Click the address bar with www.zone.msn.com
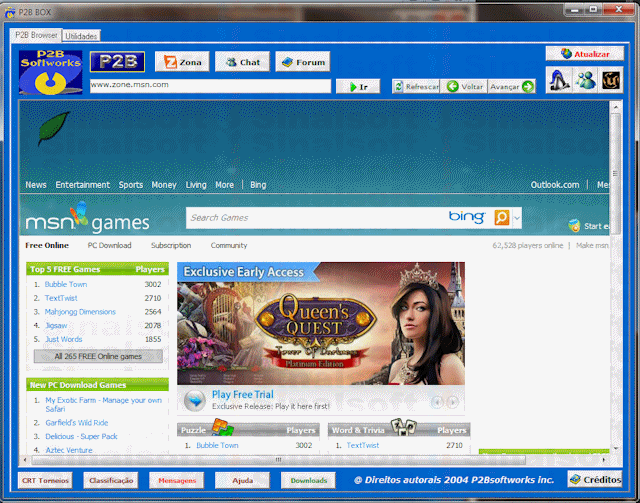Image resolution: width=640 pixels, height=503 pixels. click(x=210, y=85)
